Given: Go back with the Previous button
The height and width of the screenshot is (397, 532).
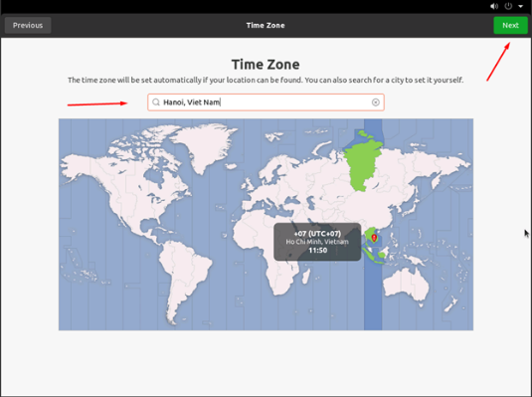Looking at the screenshot, I should [x=28, y=26].
